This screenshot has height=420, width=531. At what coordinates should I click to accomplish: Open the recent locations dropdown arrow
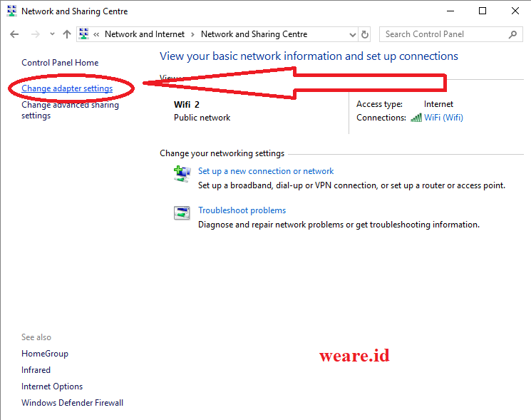click(52, 34)
